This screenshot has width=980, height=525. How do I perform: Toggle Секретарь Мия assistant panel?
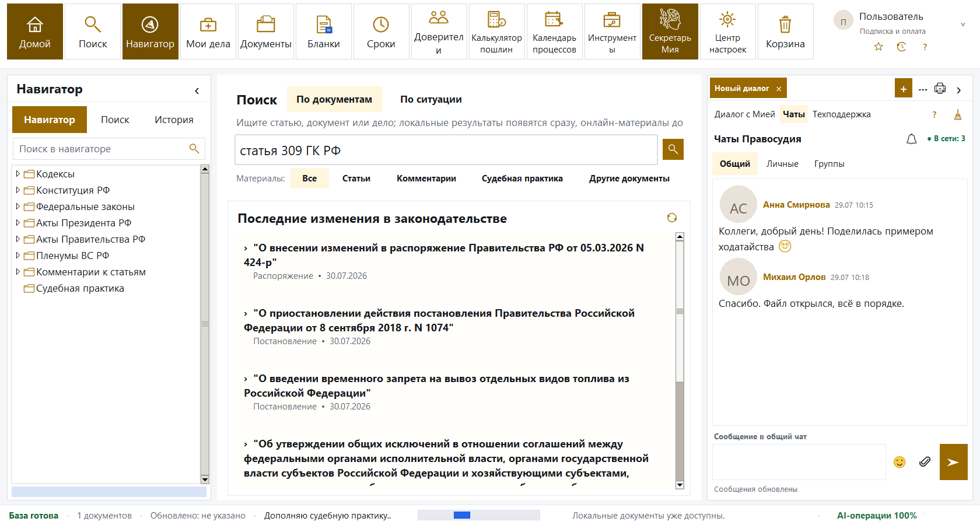coord(670,32)
